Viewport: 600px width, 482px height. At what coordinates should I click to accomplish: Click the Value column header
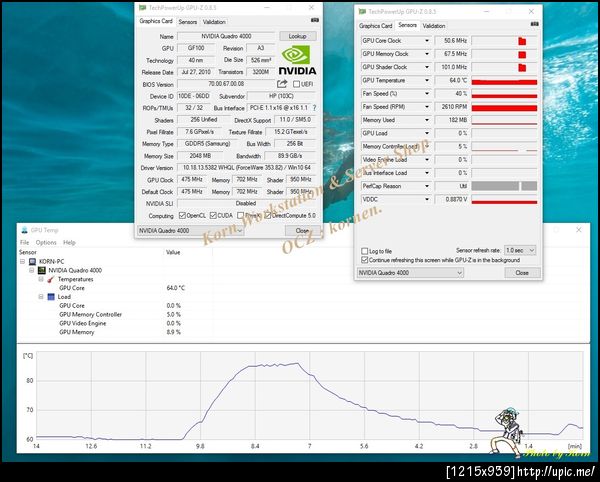pos(173,252)
